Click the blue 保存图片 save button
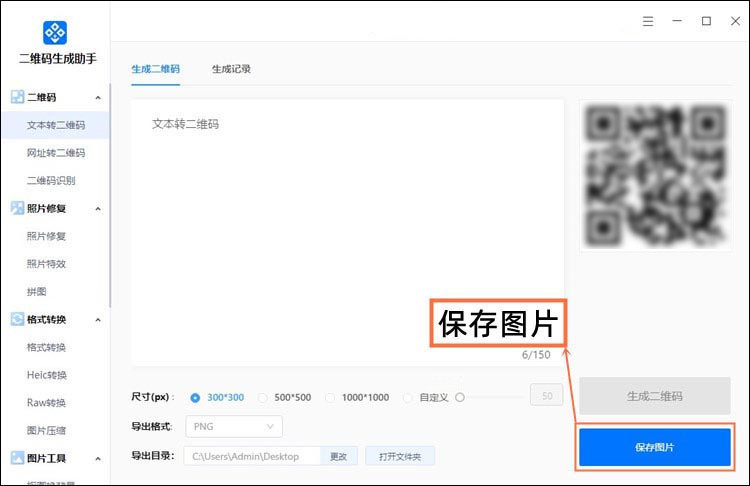 (655, 447)
